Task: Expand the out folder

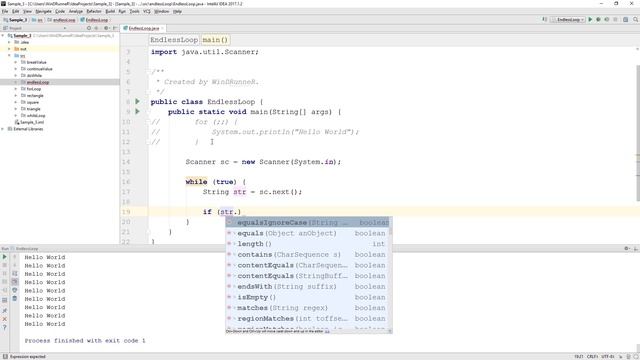Action: [9, 49]
